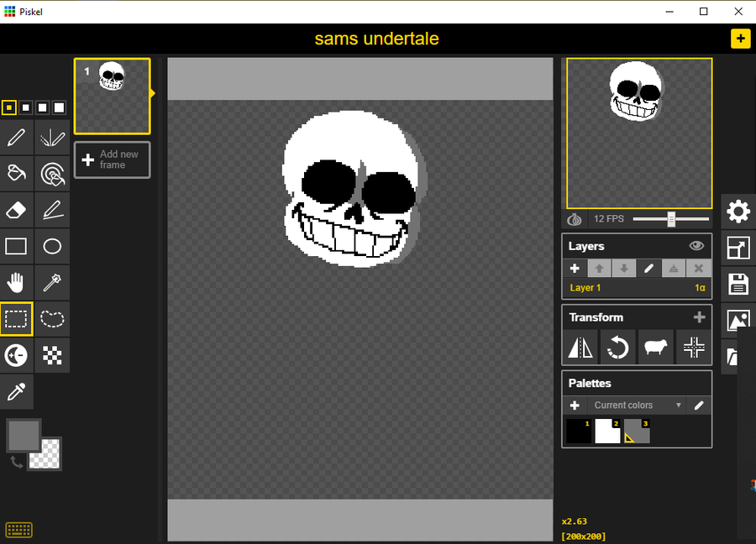Move layer up
756x544 pixels.
point(599,269)
